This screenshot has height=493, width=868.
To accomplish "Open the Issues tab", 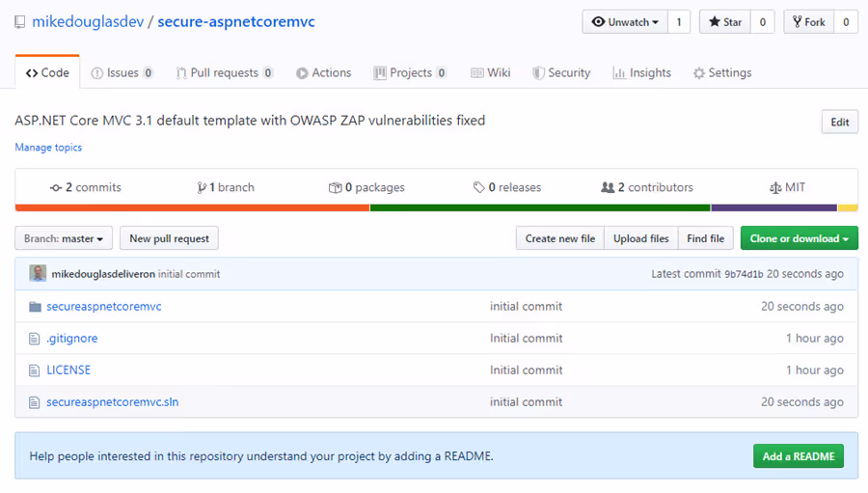I will (x=122, y=72).
